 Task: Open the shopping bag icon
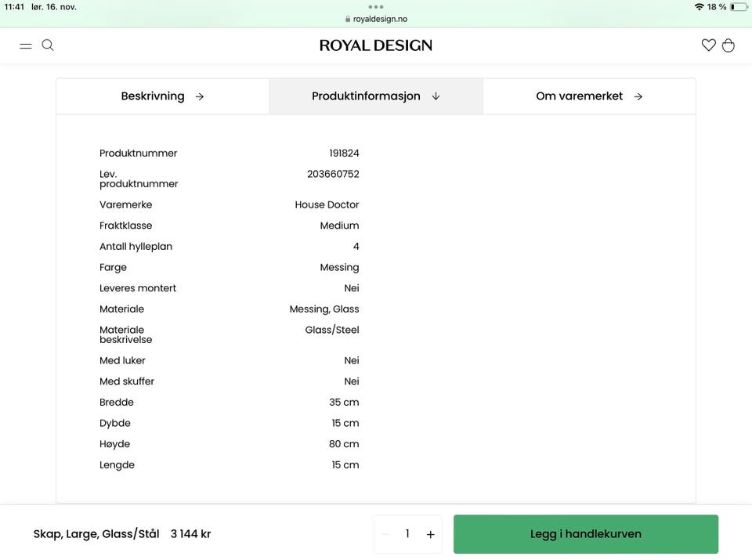(728, 45)
